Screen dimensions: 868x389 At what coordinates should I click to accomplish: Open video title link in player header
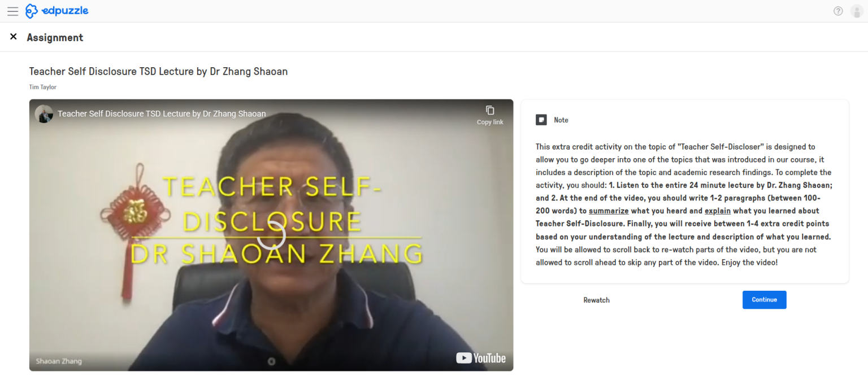click(x=162, y=113)
